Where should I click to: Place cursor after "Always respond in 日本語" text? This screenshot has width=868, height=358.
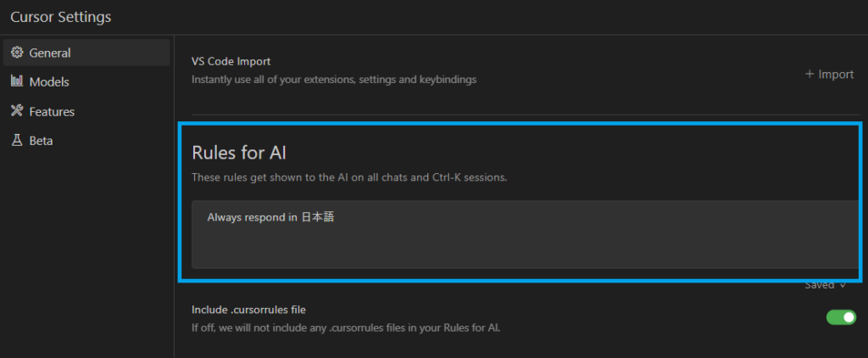pos(335,217)
